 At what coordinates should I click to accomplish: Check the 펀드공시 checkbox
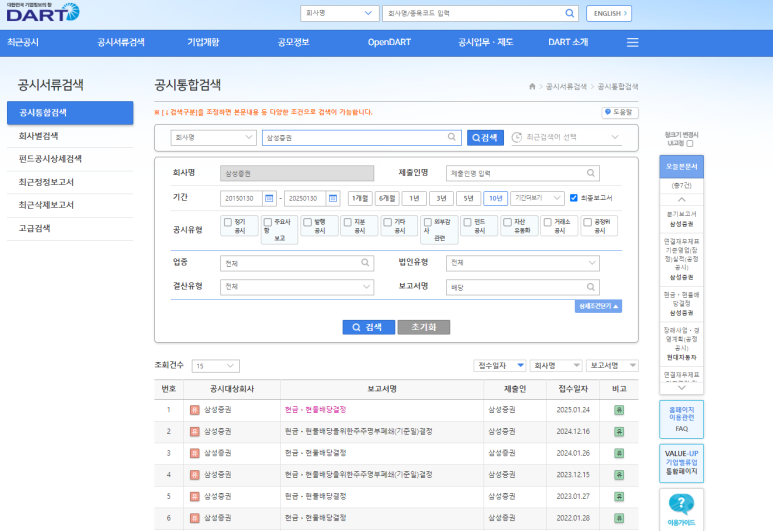coord(467,222)
